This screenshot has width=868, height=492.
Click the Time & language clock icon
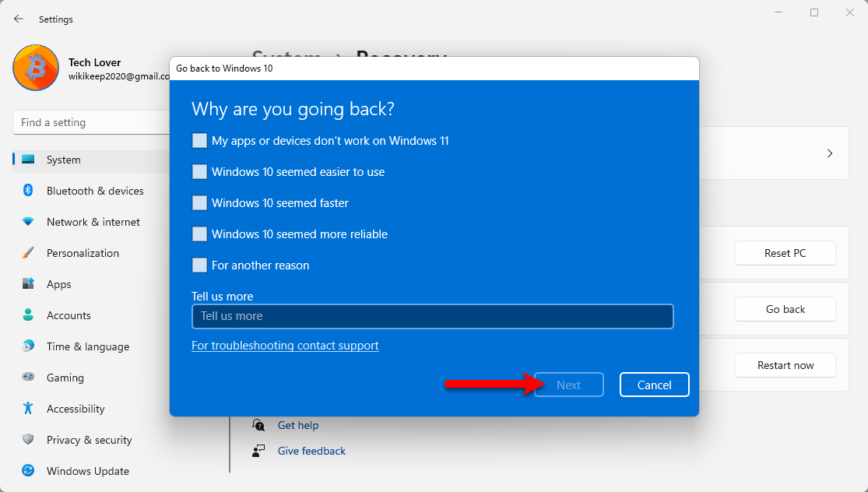[28, 346]
